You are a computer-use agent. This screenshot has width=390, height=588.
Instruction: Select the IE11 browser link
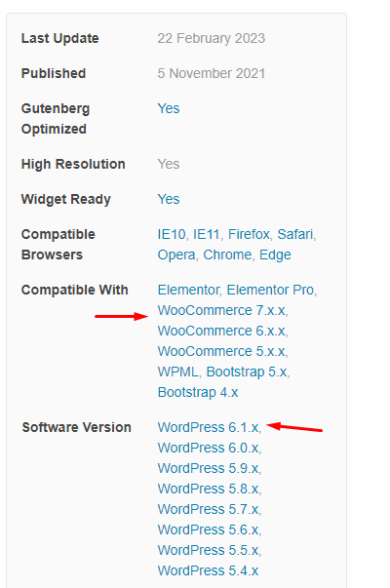pyautogui.click(x=206, y=234)
